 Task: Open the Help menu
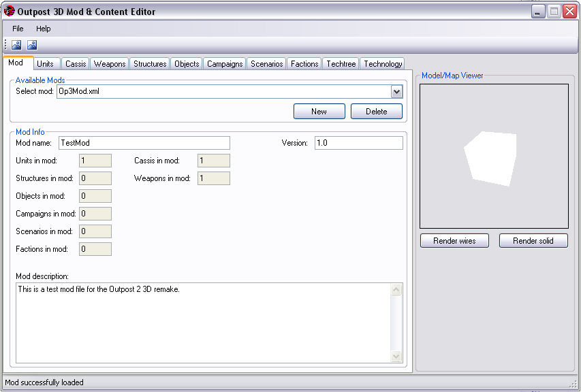44,29
